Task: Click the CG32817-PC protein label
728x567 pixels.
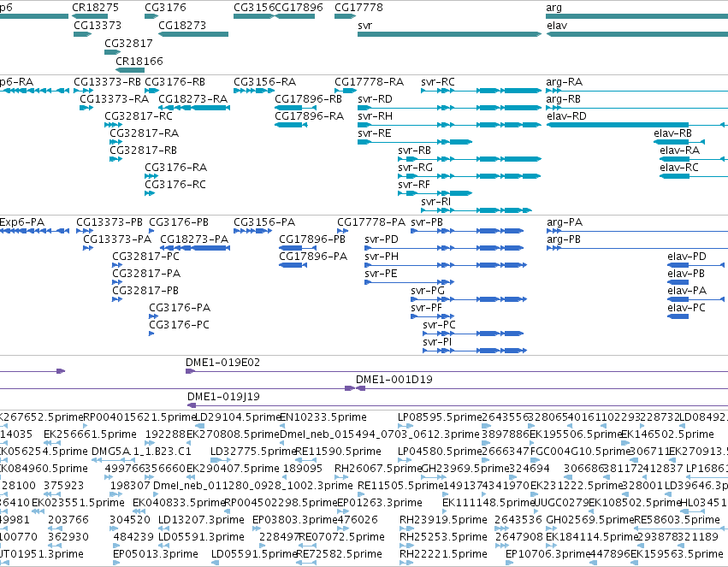Action: tap(145, 257)
